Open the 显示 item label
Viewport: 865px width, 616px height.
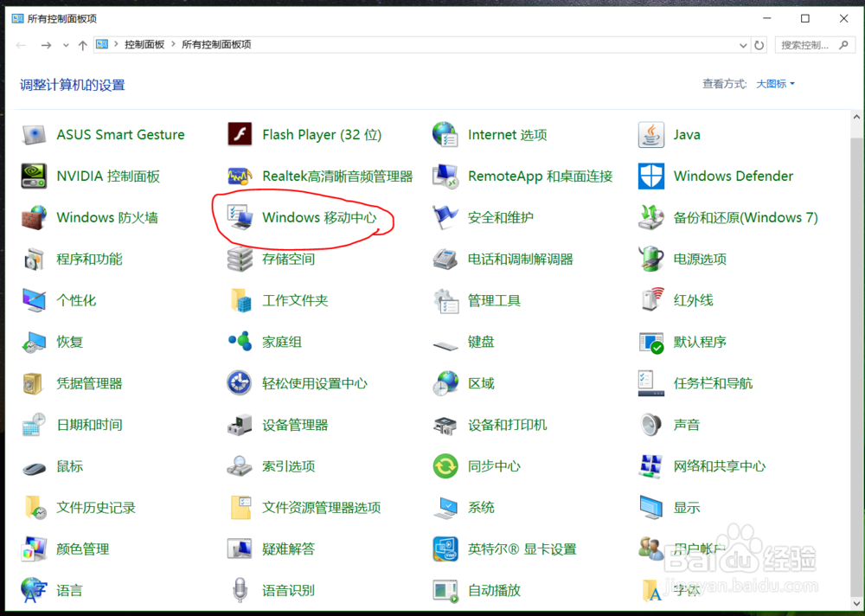pyautogui.click(x=686, y=507)
